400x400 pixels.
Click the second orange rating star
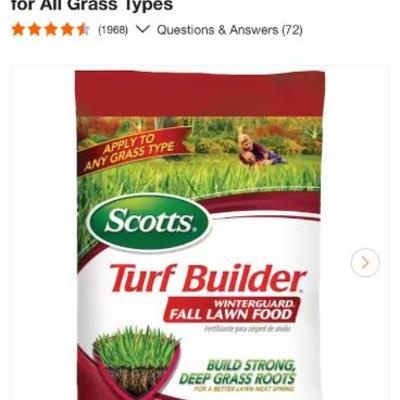coord(35,30)
